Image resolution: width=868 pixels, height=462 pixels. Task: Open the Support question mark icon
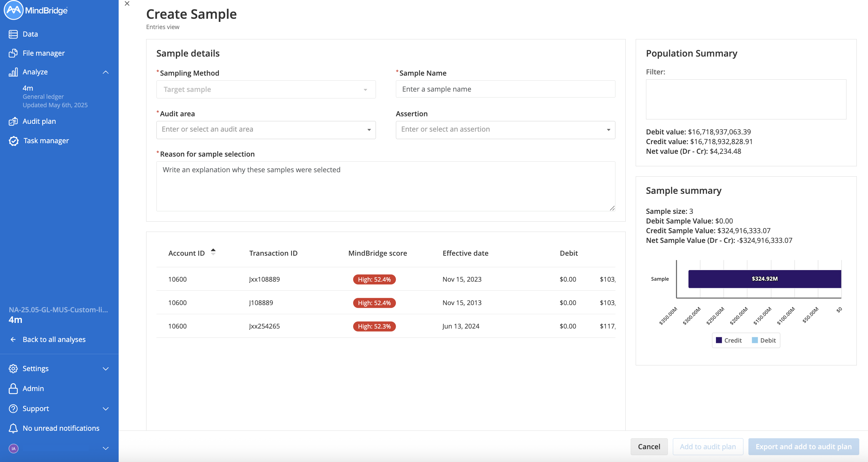point(13,408)
